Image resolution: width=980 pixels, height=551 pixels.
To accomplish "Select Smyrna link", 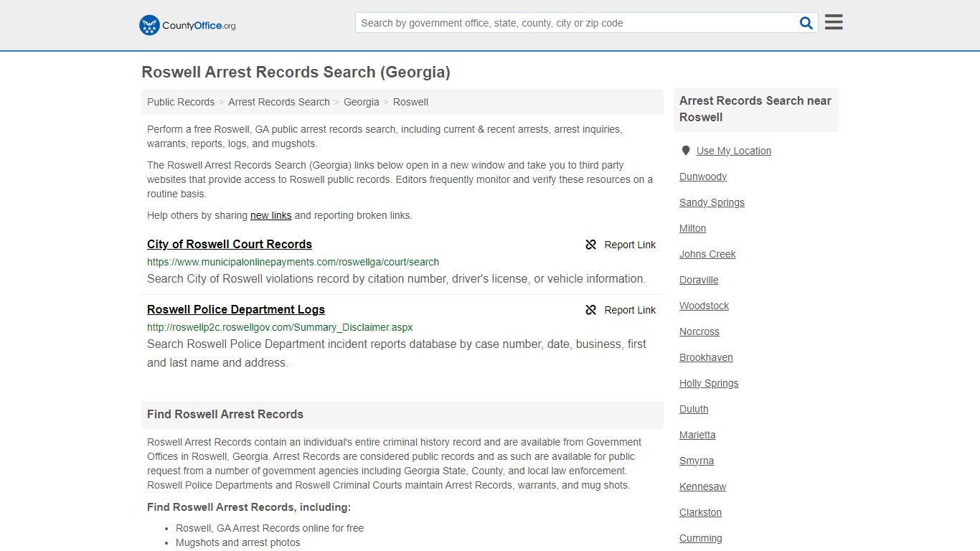I will point(697,461).
